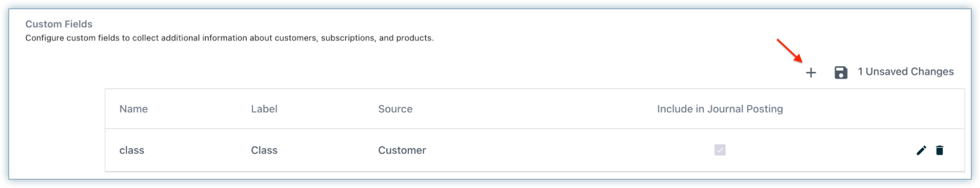Sort by the Label column header

click(x=264, y=109)
